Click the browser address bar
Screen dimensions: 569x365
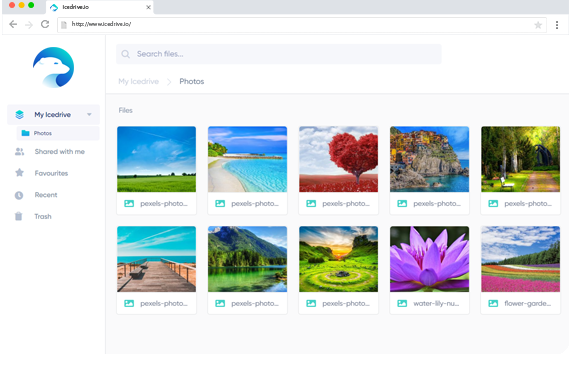(x=301, y=25)
